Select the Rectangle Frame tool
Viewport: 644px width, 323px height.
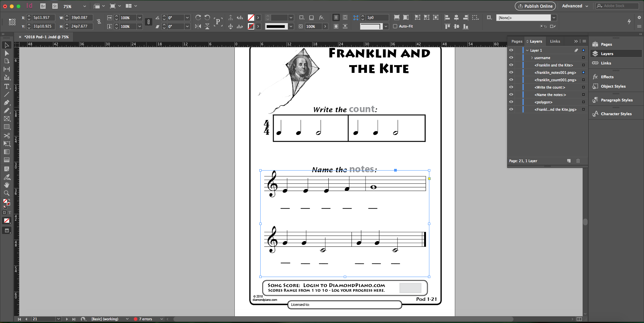[x=7, y=119]
